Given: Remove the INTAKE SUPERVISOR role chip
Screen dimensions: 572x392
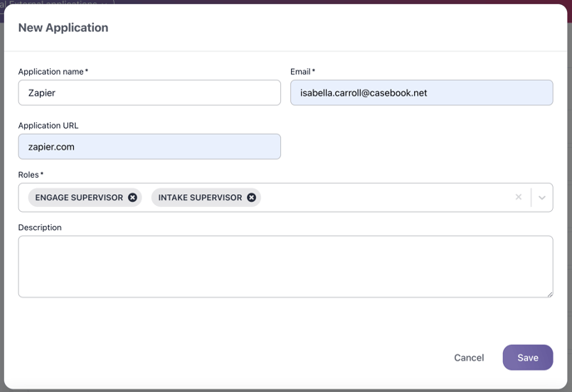Looking at the screenshot, I should (x=251, y=198).
